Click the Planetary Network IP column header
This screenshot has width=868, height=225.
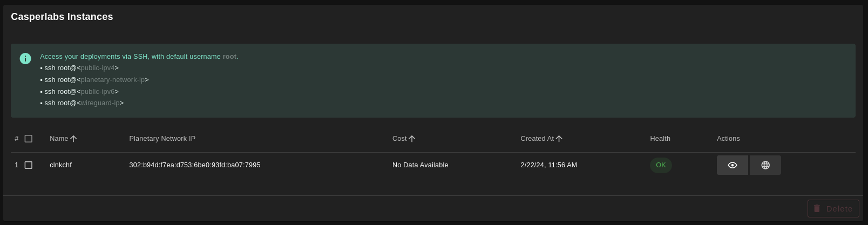162,139
